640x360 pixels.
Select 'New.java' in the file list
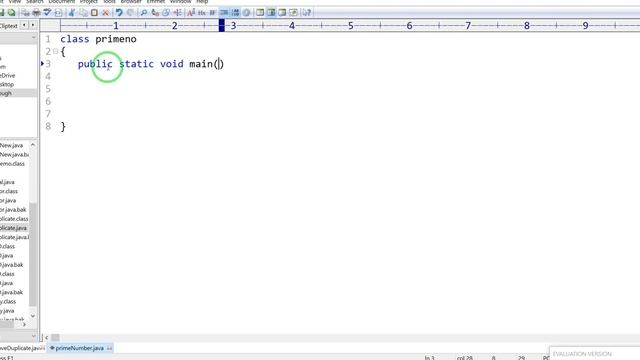click(x=11, y=145)
